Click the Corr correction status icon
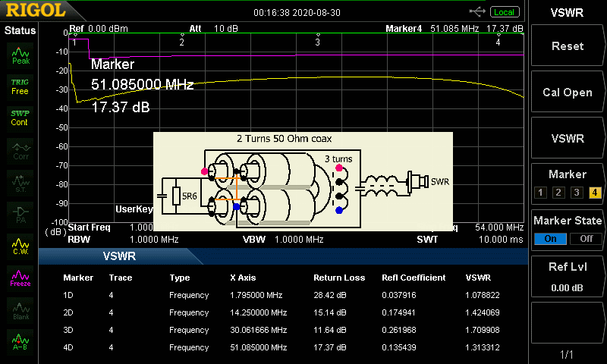This screenshot has width=607, height=364. click(x=20, y=150)
